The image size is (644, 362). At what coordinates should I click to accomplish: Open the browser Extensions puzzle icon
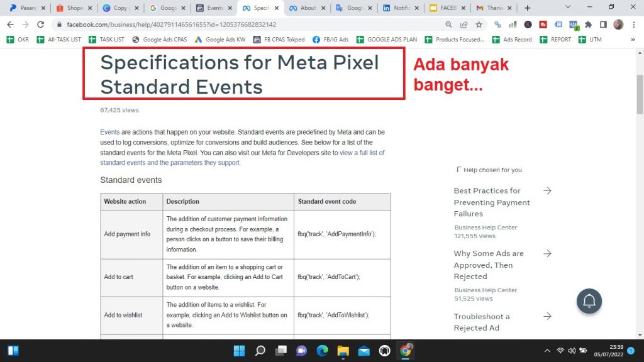click(x=588, y=25)
